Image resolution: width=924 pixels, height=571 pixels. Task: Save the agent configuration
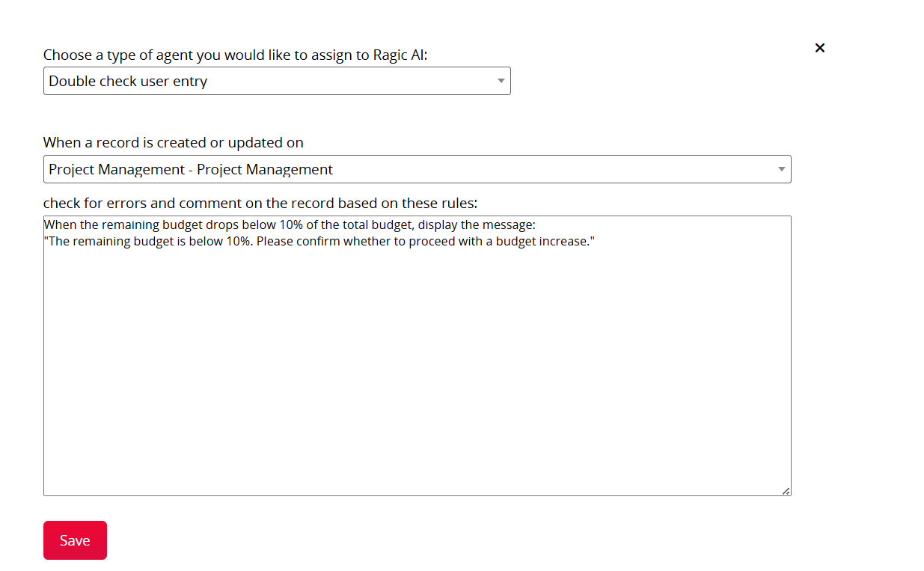click(75, 540)
